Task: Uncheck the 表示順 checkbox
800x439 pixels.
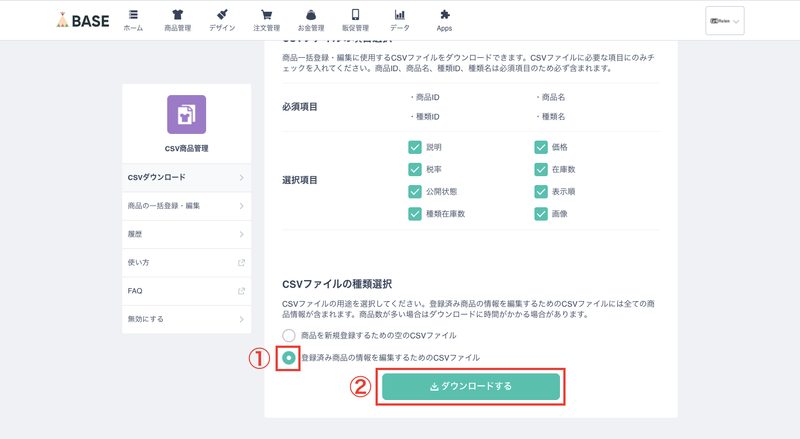Action: coord(541,191)
